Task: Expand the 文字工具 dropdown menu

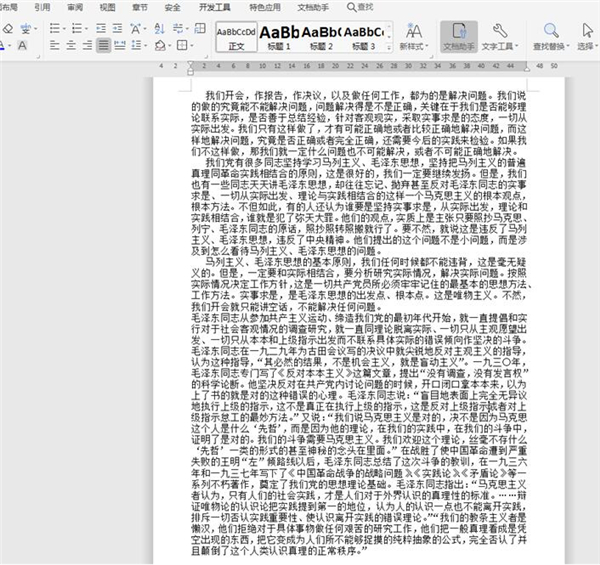Action: tap(500, 46)
